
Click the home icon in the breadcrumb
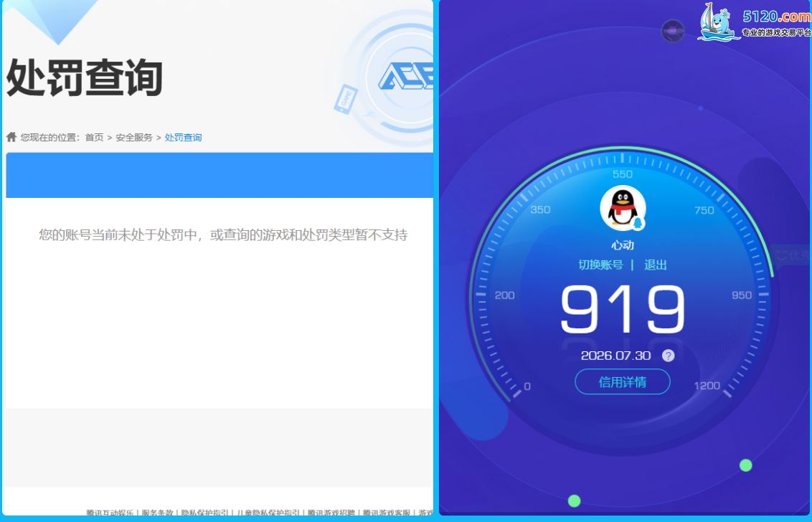(11, 137)
